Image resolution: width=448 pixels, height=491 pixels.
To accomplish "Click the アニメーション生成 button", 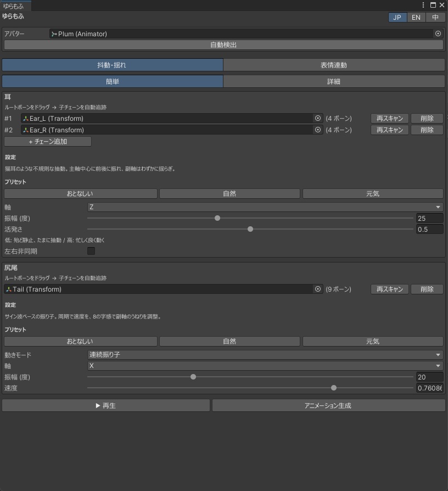I will click(x=329, y=405).
